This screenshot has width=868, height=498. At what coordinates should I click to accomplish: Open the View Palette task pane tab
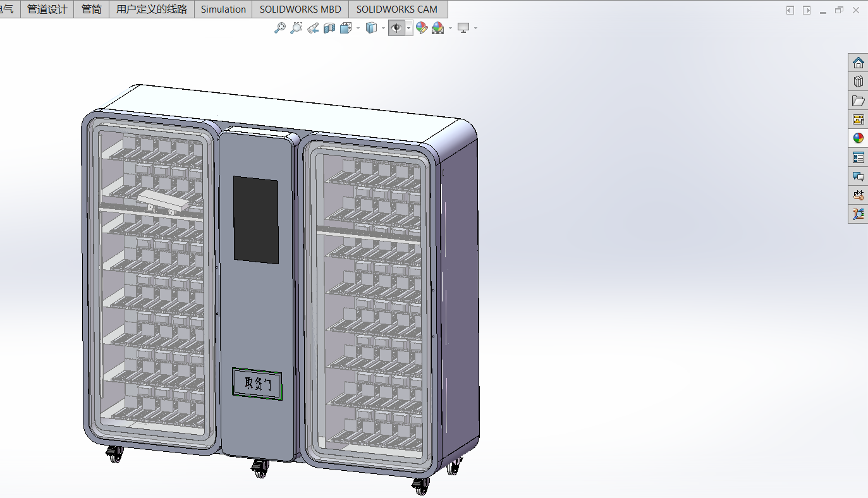(858, 119)
